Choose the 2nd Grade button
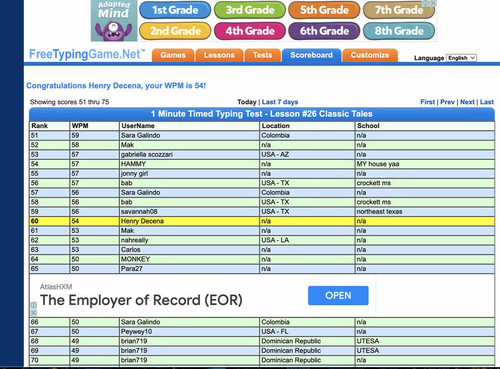Screen dimensions: 500x369 point(175,31)
